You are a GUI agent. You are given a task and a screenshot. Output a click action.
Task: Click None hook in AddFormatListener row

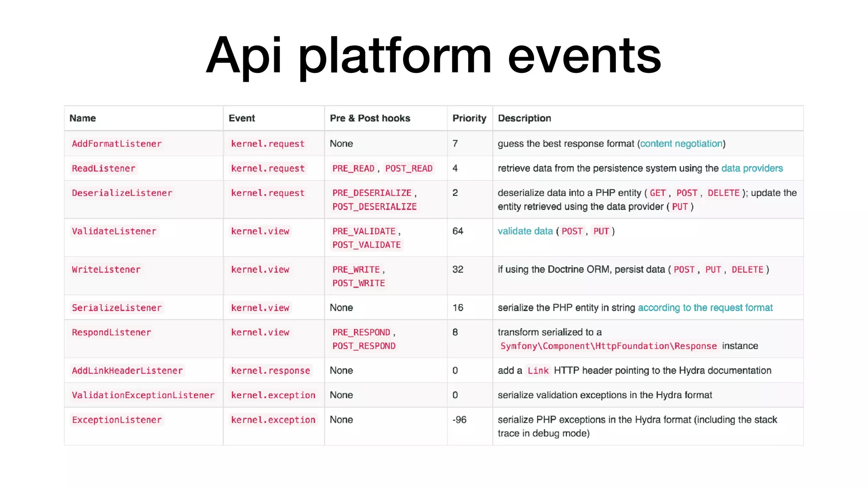(341, 144)
